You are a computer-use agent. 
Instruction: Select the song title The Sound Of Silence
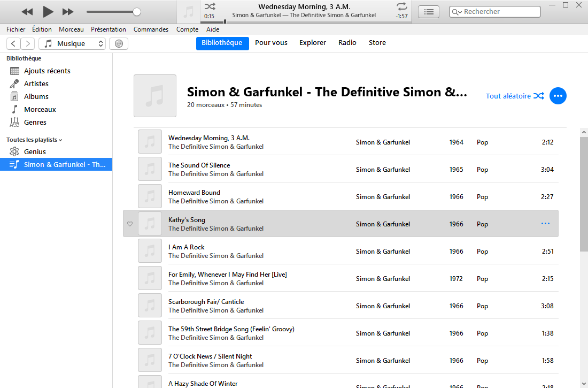(199, 165)
